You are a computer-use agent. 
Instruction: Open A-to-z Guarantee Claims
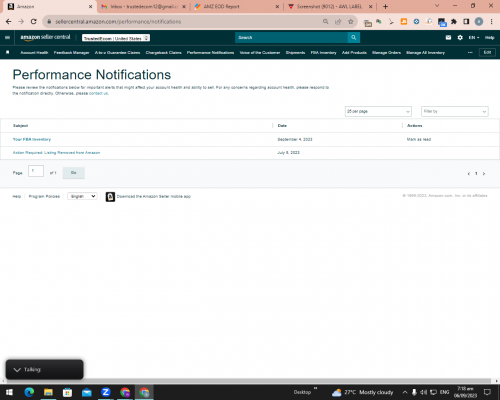point(117,53)
